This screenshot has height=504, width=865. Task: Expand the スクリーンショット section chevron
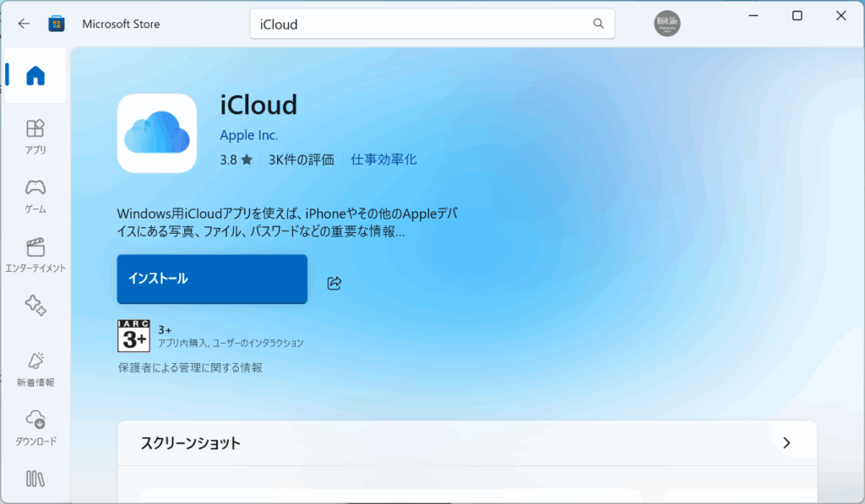(x=786, y=442)
